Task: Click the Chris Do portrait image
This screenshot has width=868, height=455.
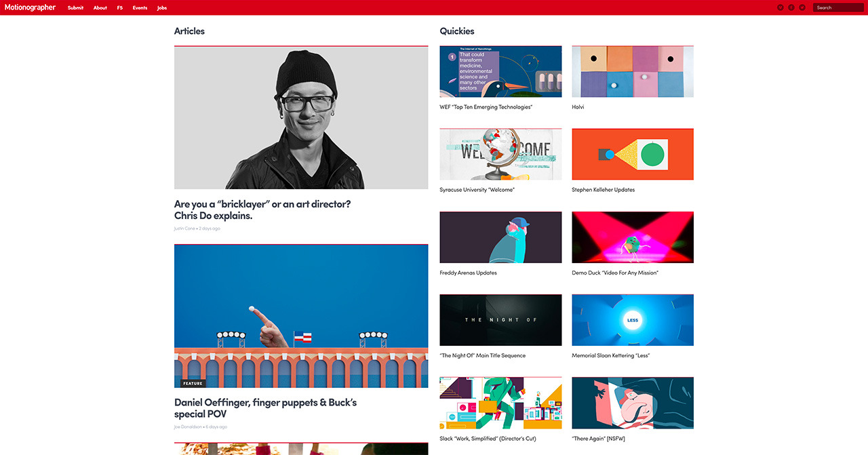Action: pyautogui.click(x=301, y=117)
